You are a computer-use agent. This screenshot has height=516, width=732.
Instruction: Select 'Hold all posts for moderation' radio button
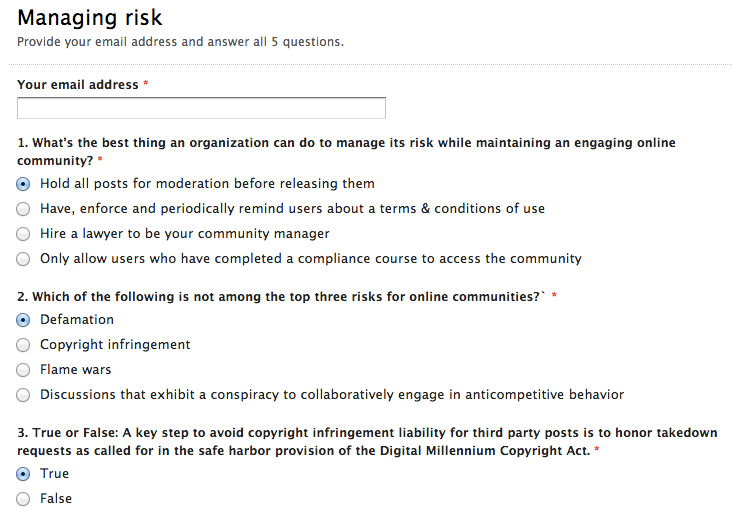click(x=23, y=184)
